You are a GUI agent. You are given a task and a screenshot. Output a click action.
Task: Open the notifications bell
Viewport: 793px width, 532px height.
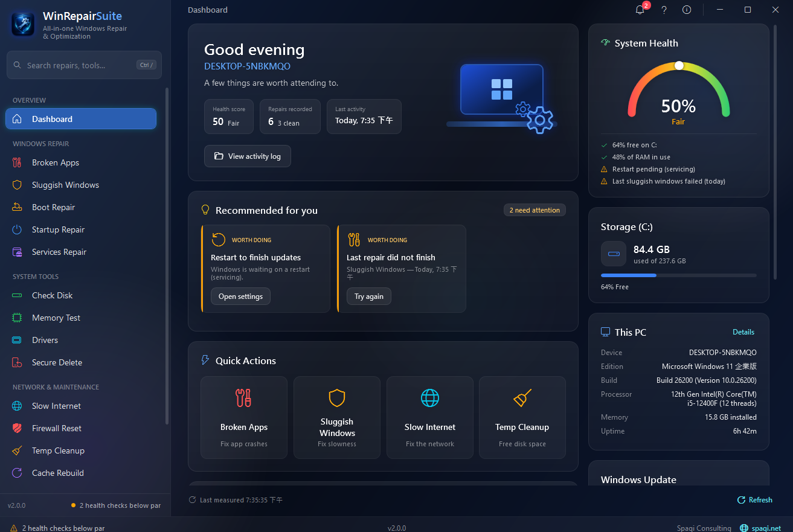(x=640, y=10)
